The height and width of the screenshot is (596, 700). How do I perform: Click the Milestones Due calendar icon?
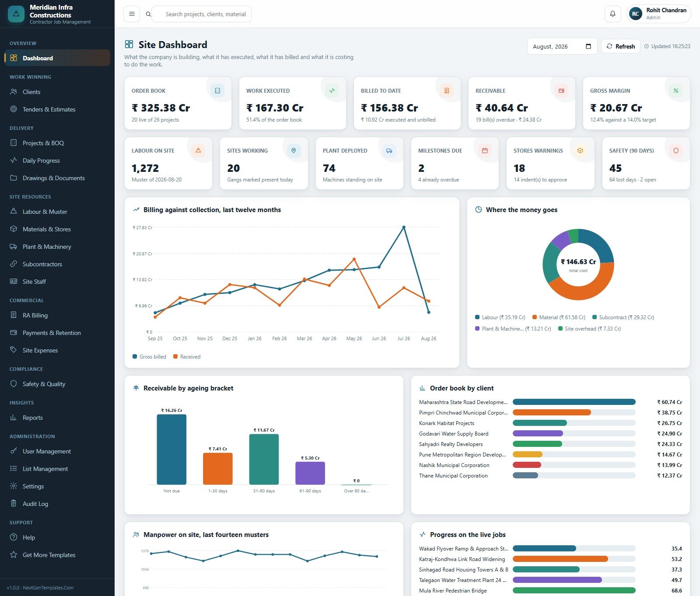(485, 151)
